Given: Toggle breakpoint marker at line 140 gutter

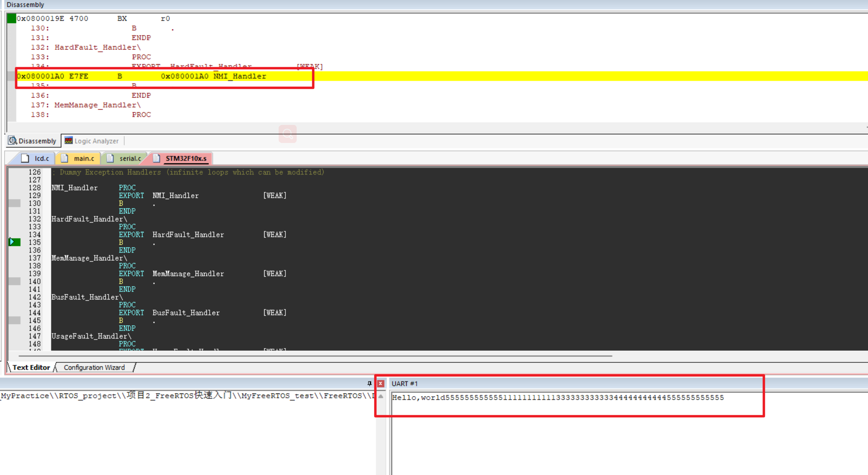Looking at the screenshot, I should click(14, 281).
